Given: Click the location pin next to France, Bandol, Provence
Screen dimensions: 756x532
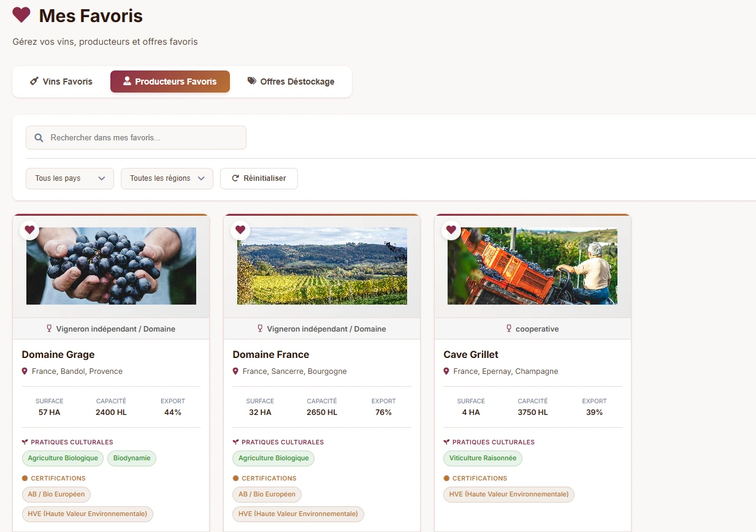Looking at the screenshot, I should (x=25, y=371).
